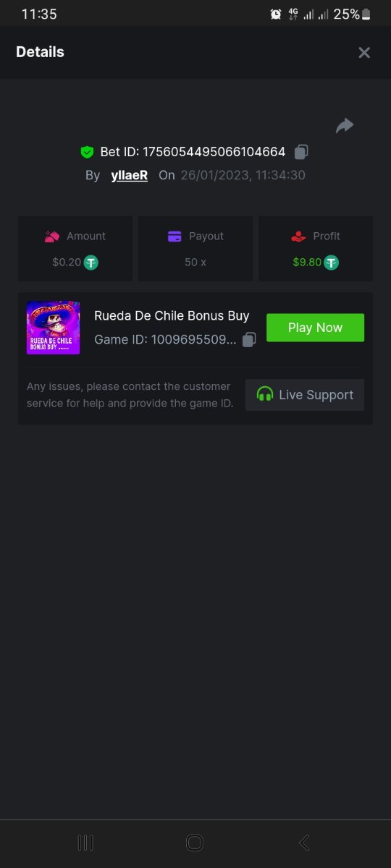Open Live Support chat

click(305, 395)
